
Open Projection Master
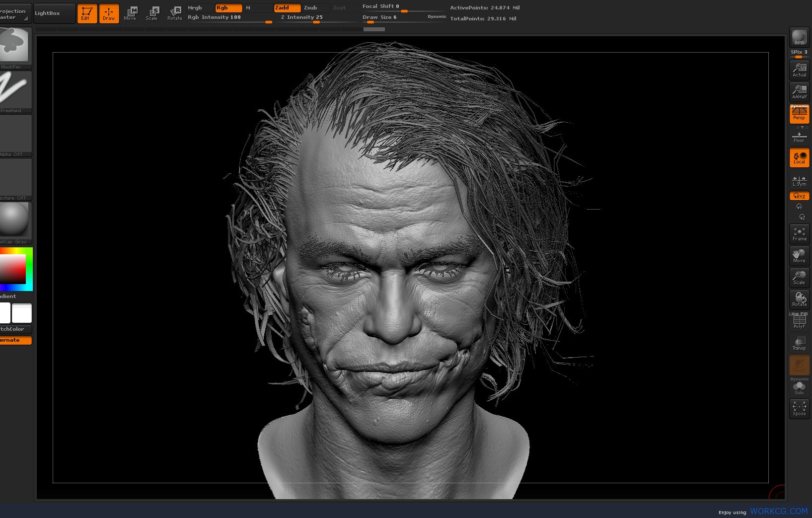point(15,13)
